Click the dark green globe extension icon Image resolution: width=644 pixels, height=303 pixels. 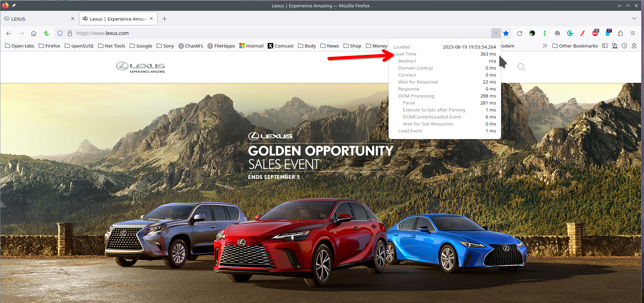532,33
